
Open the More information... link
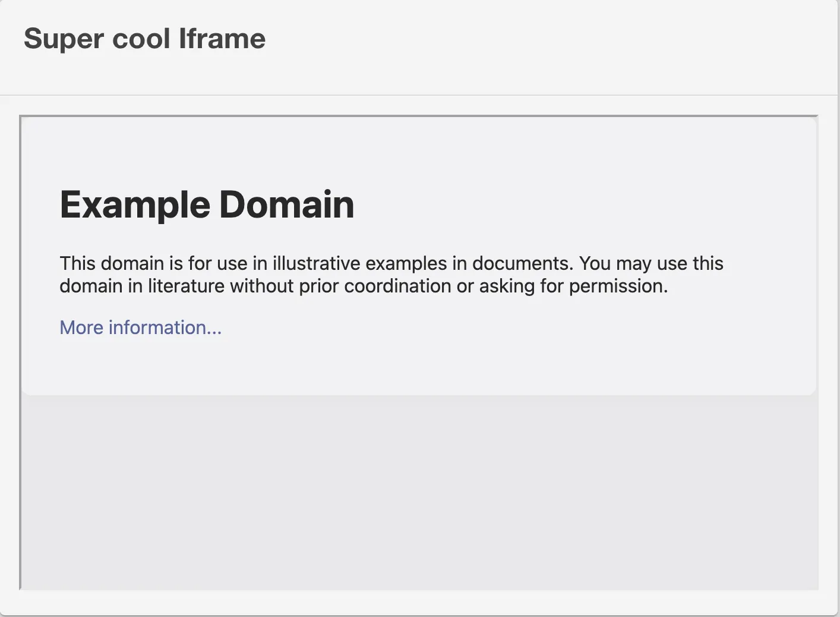coord(140,328)
